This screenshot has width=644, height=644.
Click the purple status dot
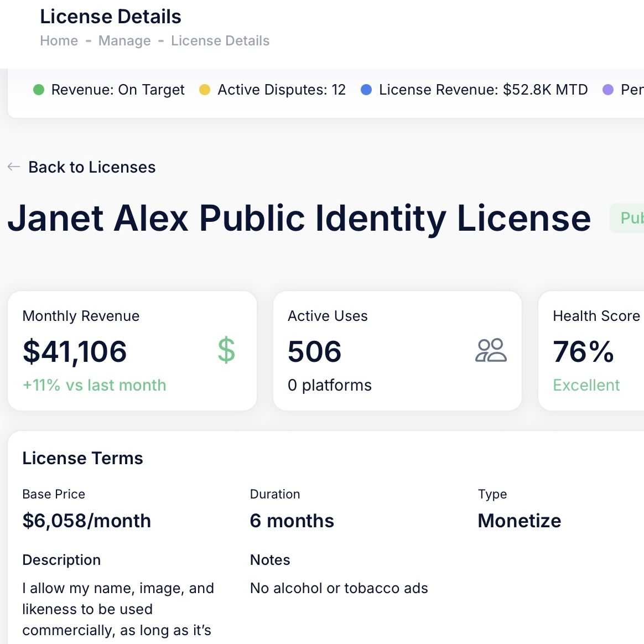coord(608,90)
